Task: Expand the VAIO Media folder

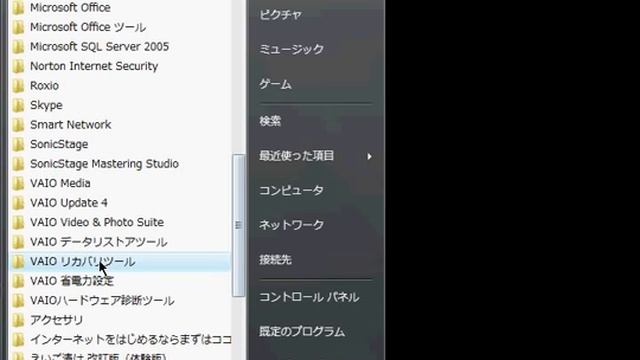Action: 60,183
